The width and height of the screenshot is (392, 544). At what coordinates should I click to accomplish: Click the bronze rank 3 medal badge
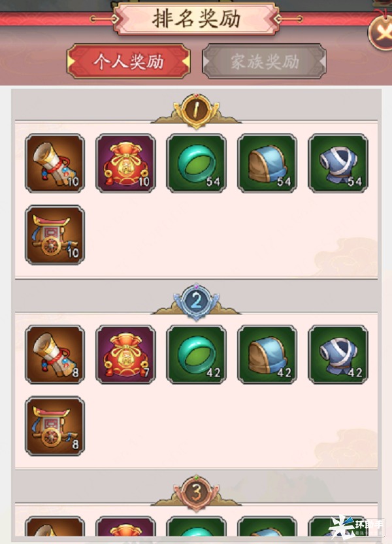tap(196, 492)
